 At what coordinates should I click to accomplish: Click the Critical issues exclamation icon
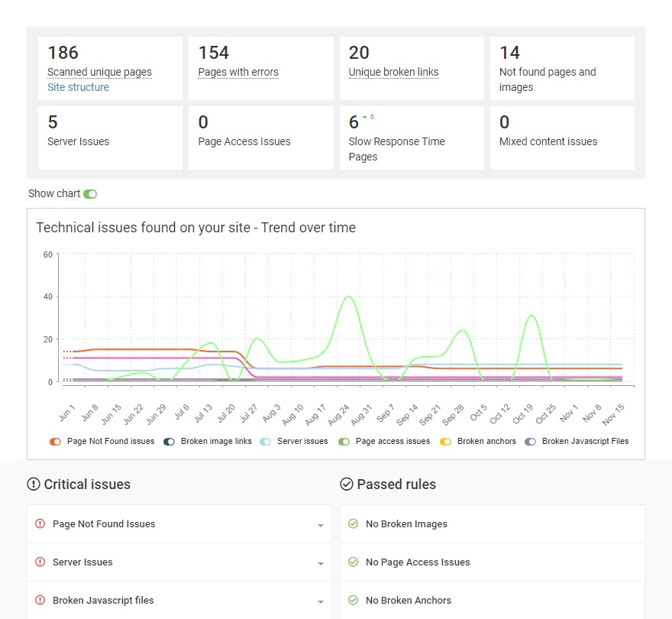(x=34, y=485)
